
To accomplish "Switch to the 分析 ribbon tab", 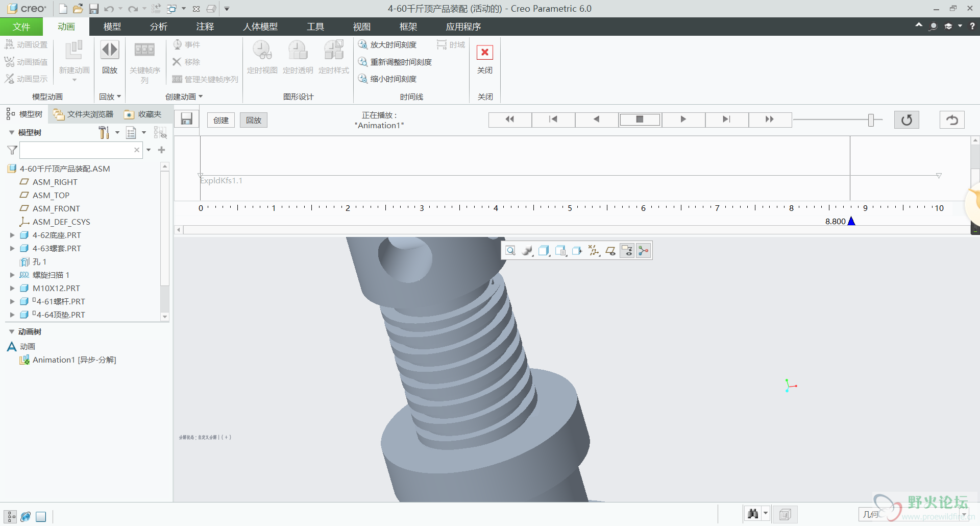I will pos(159,27).
